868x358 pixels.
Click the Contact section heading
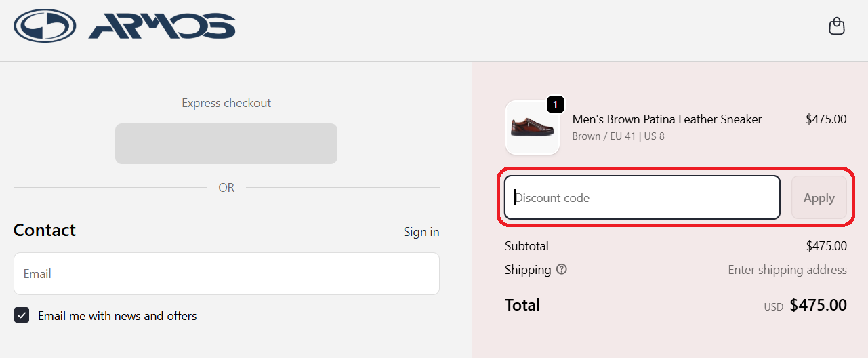pyautogui.click(x=45, y=231)
